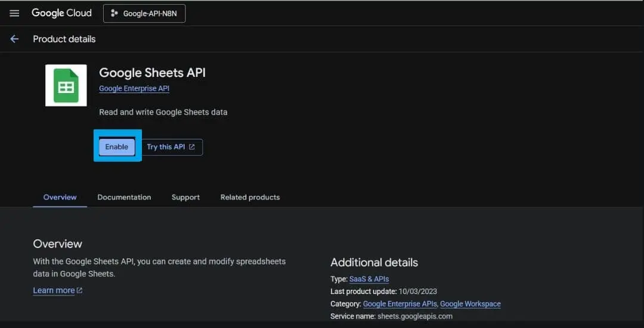This screenshot has height=328, width=644.
Task: Open the Google Enterprise API link
Action: point(134,88)
